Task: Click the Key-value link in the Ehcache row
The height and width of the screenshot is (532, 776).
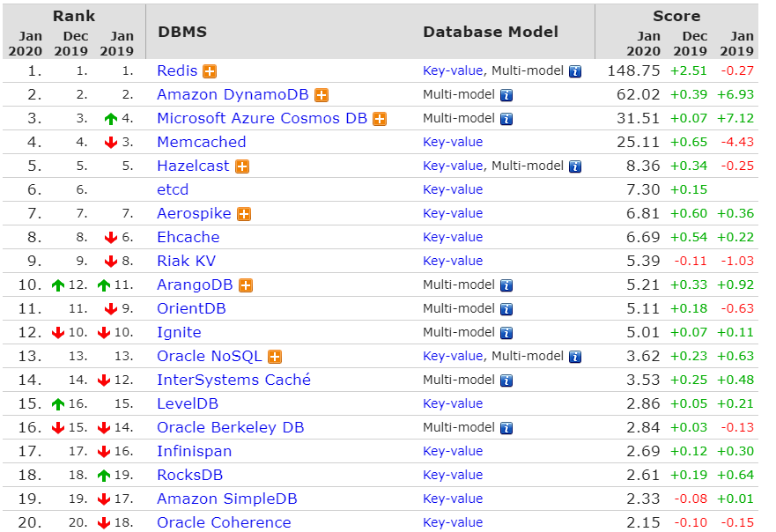Action: [453, 237]
